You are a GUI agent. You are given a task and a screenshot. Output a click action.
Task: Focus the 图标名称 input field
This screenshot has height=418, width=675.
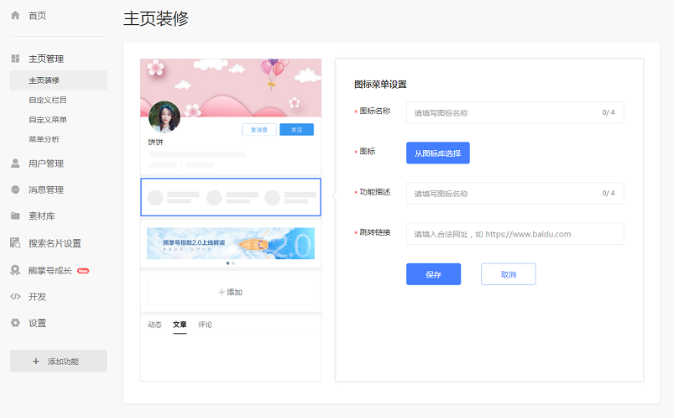515,112
